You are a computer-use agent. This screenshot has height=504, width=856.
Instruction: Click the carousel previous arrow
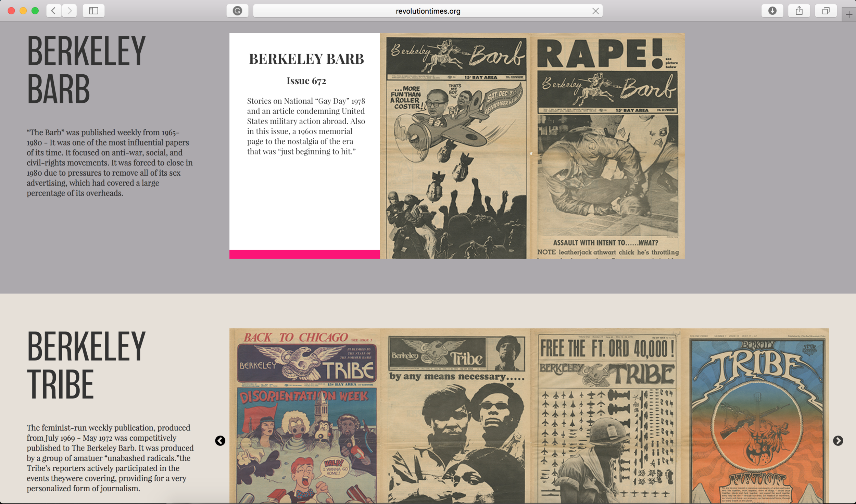coord(220,441)
